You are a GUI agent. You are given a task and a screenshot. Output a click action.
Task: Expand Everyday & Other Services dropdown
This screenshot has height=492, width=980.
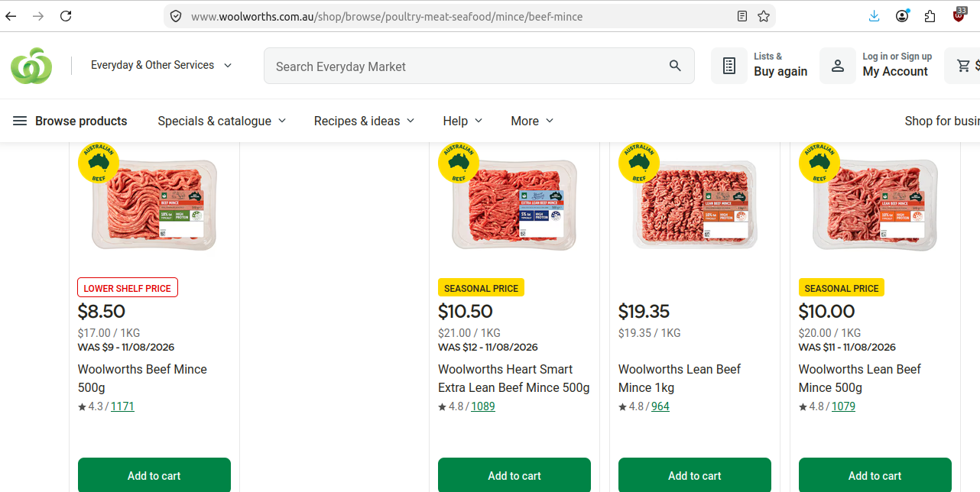click(161, 66)
